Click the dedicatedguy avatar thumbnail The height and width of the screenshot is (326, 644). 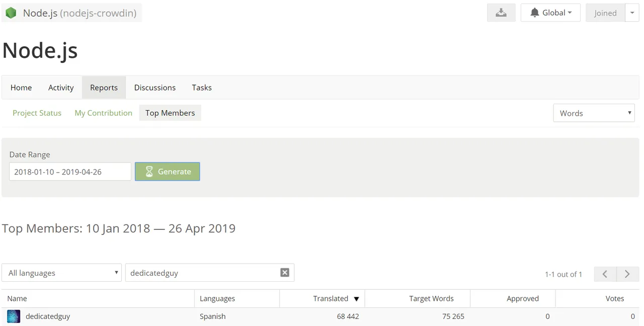point(14,316)
